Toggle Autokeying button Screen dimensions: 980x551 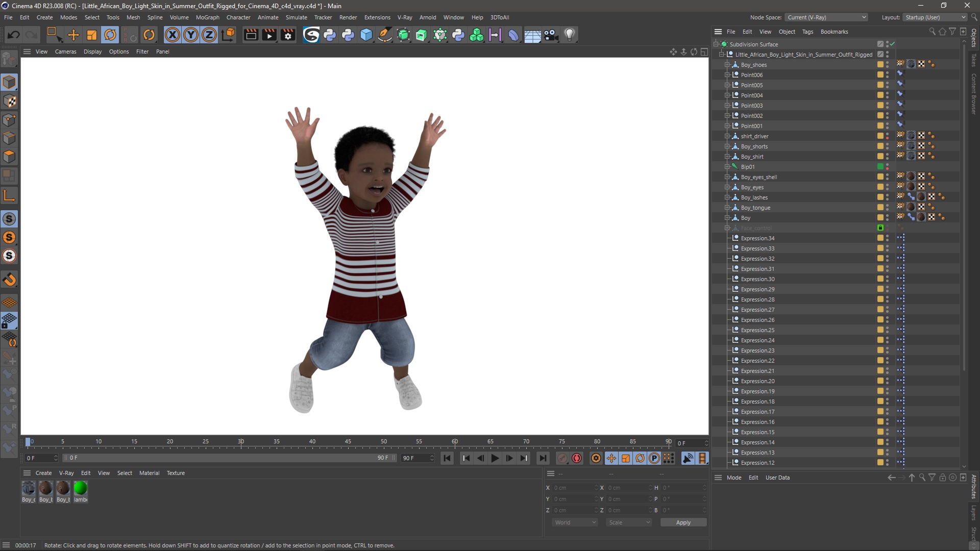click(x=577, y=458)
